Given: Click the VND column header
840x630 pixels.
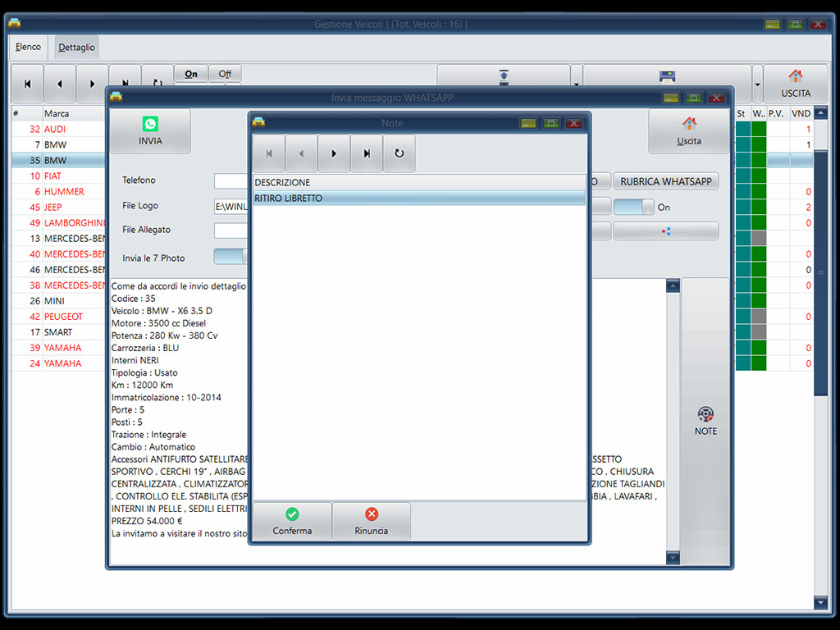Looking at the screenshot, I should tap(801, 113).
